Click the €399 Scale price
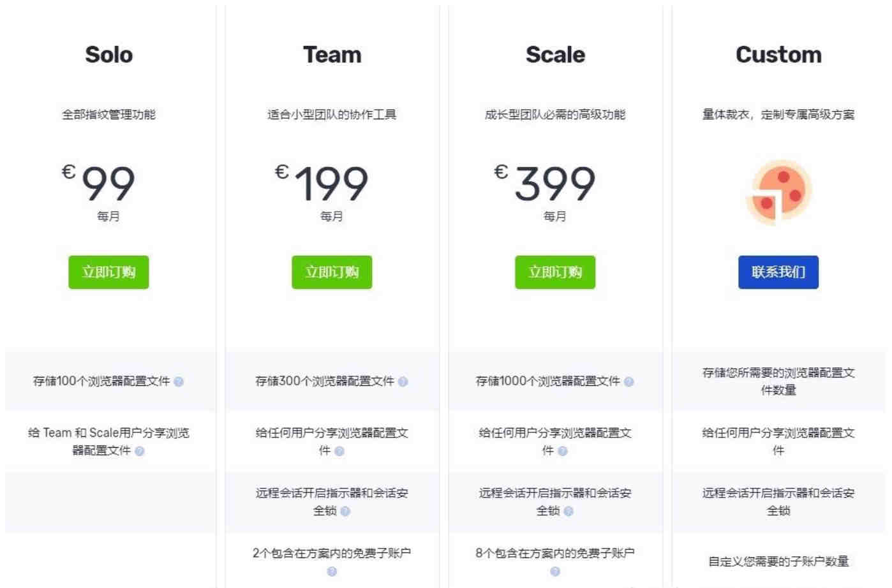Image resolution: width=892 pixels, height=588 pixels. [x=546, y=183]
